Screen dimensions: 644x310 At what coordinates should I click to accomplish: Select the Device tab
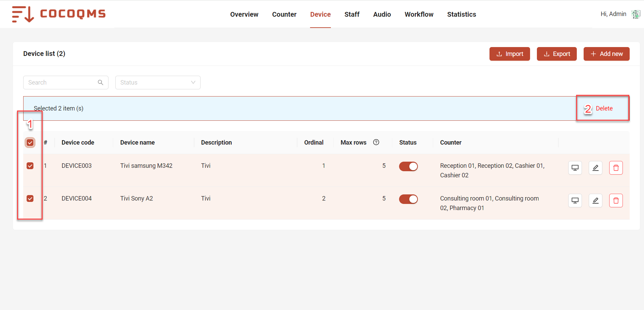click(320, 14)
